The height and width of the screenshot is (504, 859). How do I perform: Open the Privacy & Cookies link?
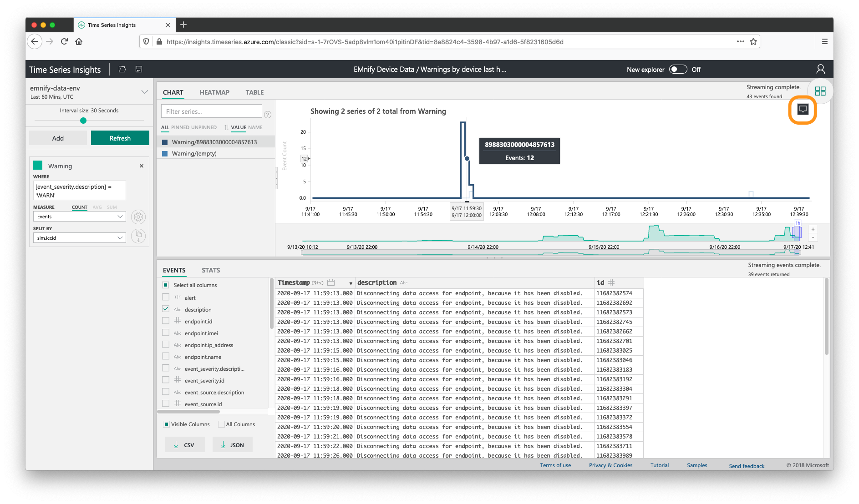(610, 465)
